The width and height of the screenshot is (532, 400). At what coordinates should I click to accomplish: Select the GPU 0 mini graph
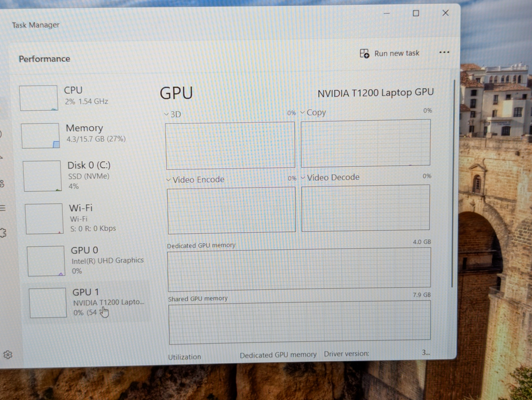click(x=46, y=261)
